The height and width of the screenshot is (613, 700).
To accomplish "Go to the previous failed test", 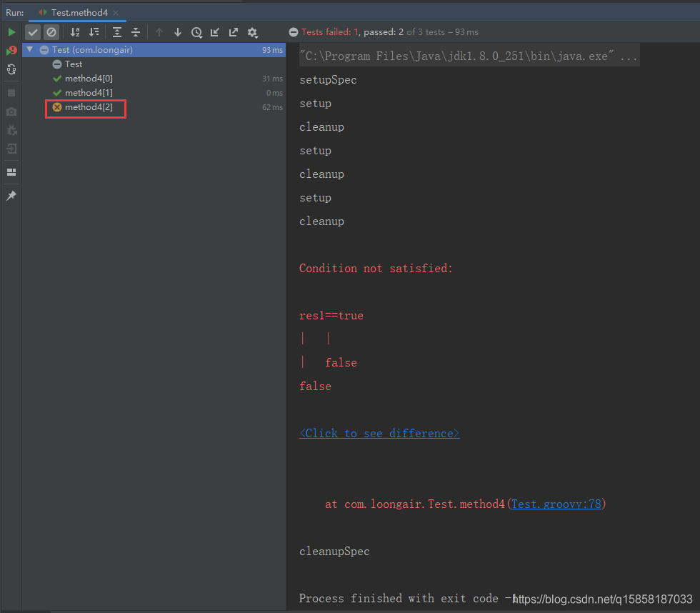I will (x=159, y=32).
